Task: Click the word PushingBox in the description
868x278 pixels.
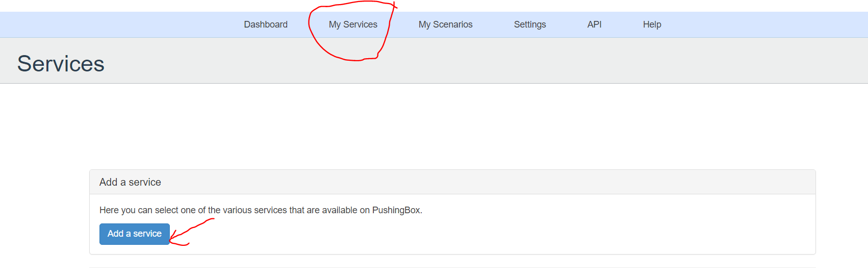Action: click(396, 210)
